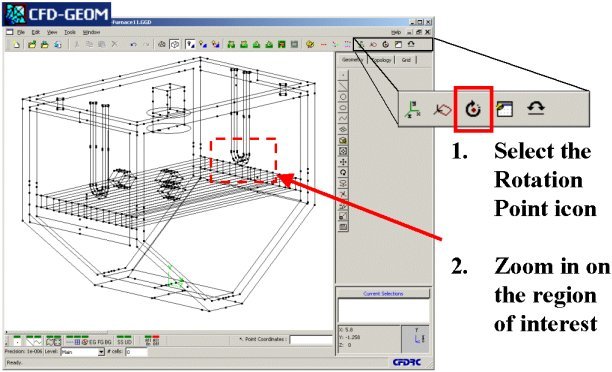Viewport: 612px width, 372px height.
Task: Click the wireframe box view icon
Action: point(174,44)
